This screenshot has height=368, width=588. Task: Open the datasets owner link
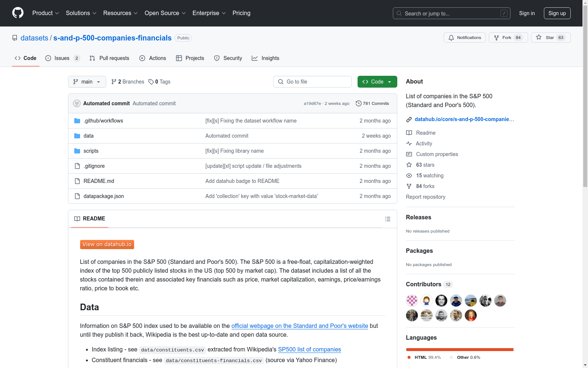click(34, 38)
